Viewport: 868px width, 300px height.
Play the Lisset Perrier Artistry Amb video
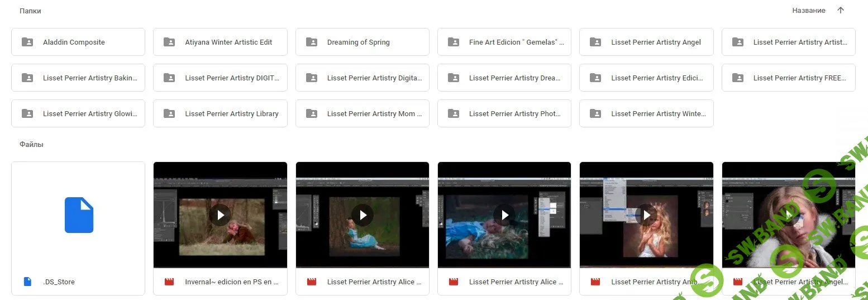pyautogui.click(x=646, y=215)
